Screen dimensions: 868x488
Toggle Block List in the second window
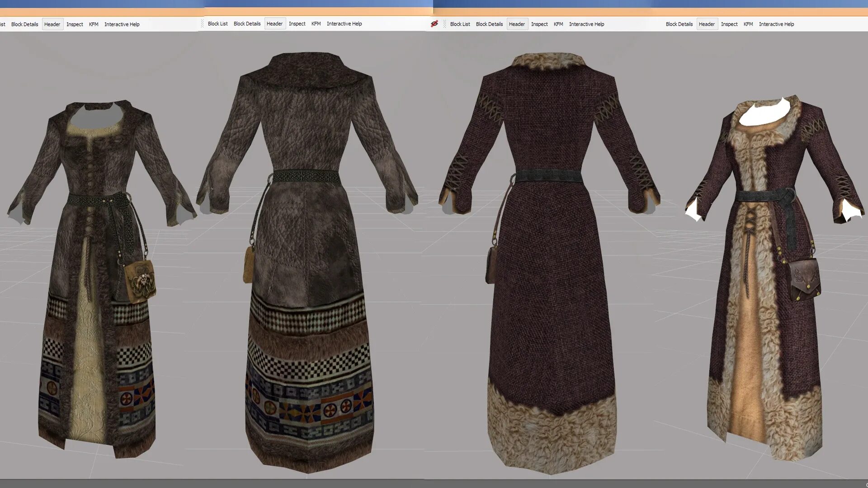click(x=218, y=24)
